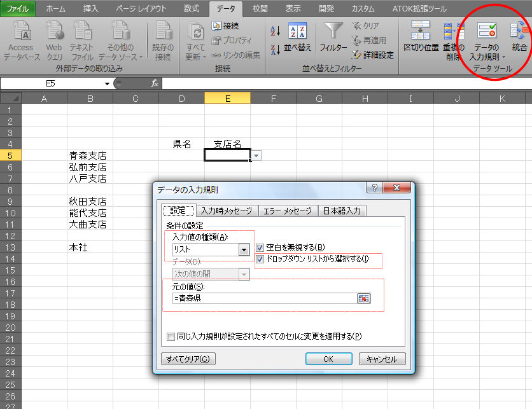Select the エラー メッセージ dialog tab
The width and height of the screenshot is (532, 409).
point(288,211)
